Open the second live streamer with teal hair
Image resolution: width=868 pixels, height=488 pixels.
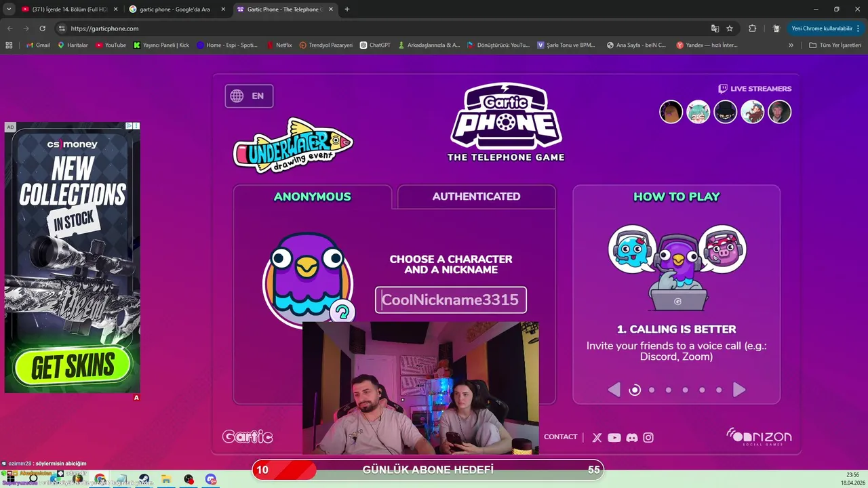pyautogui.click(x=698, y=112)
